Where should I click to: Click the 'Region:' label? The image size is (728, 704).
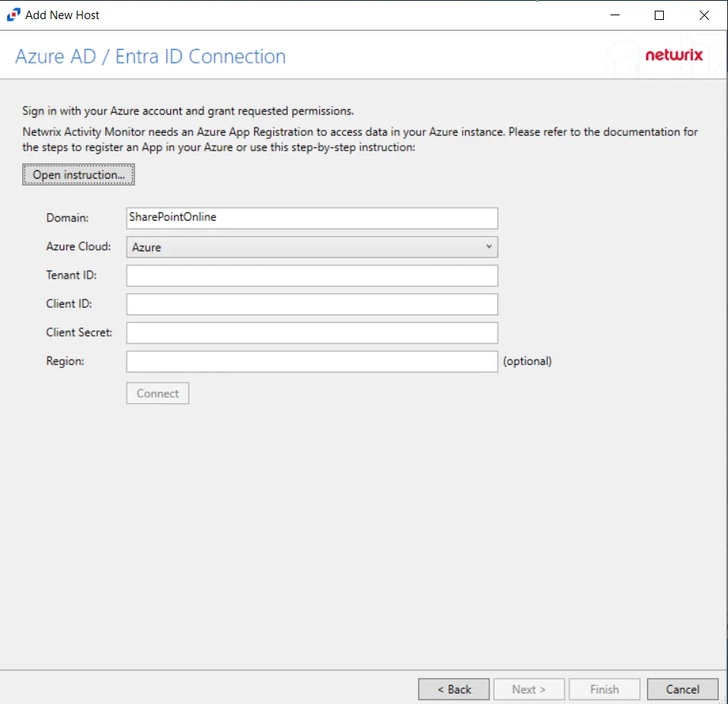click(x=65, y=361)
